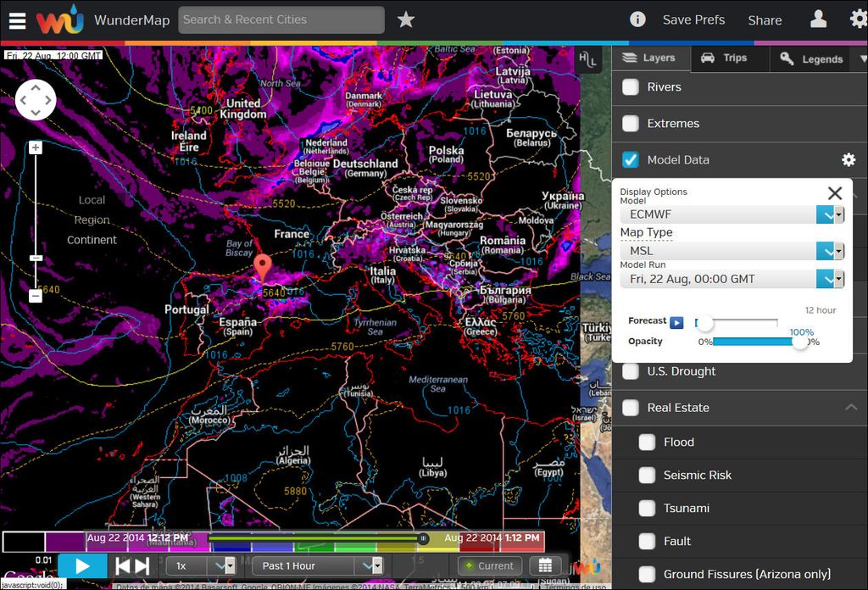Play the radar timeline animation

tap(82, 566)
